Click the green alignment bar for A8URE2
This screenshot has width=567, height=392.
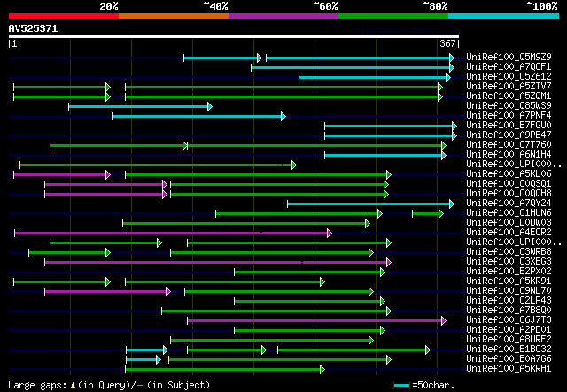click(x=272, y=340)
